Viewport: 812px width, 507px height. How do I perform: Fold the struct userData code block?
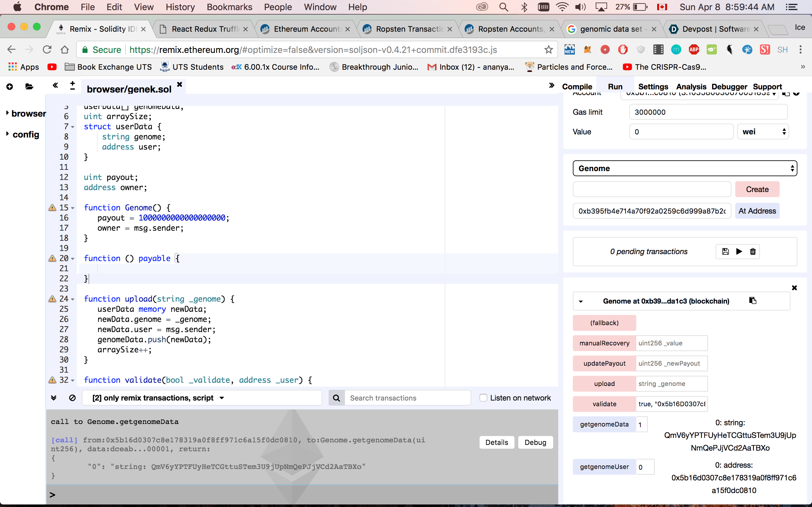[x=73, y=127]
